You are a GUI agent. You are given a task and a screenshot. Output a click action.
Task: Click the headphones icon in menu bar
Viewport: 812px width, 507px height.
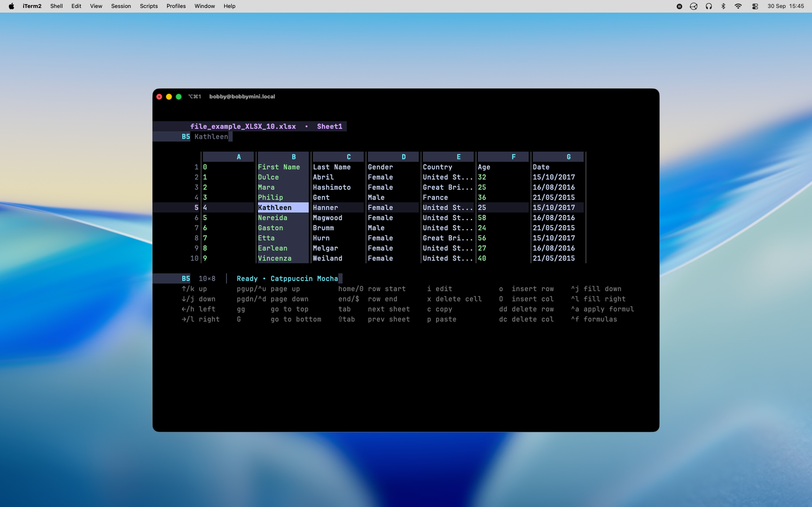tap(709, 6)
